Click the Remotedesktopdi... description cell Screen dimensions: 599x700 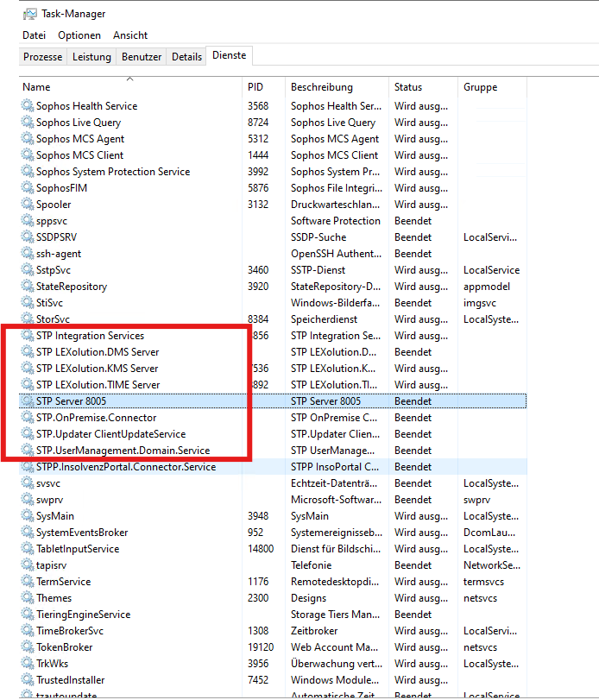(x=334, y=581)
